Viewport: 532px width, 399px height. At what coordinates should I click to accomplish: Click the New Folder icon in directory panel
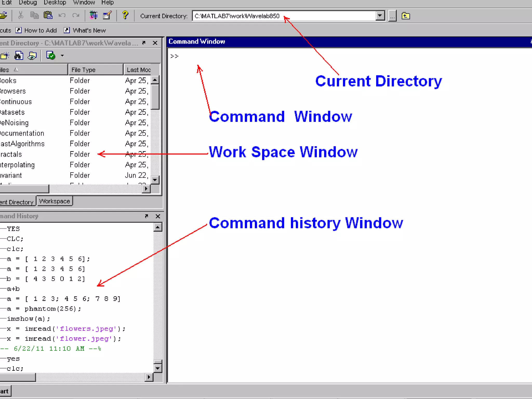click(x=5, y=56)
